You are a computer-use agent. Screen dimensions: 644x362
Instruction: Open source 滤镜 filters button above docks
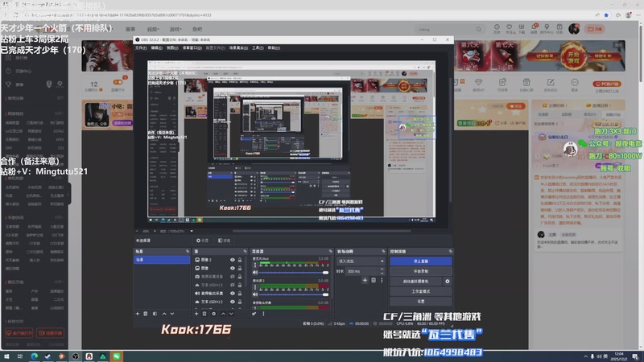coord(225,241)
